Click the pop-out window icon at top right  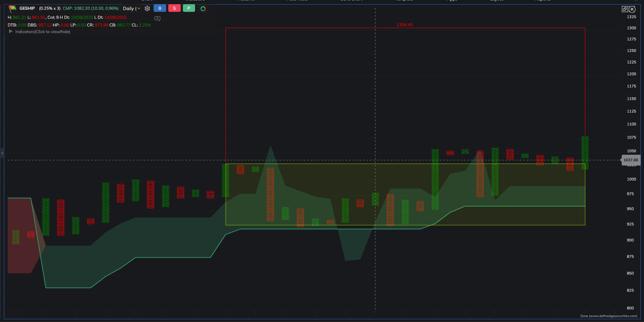click(x=624, y=9)
